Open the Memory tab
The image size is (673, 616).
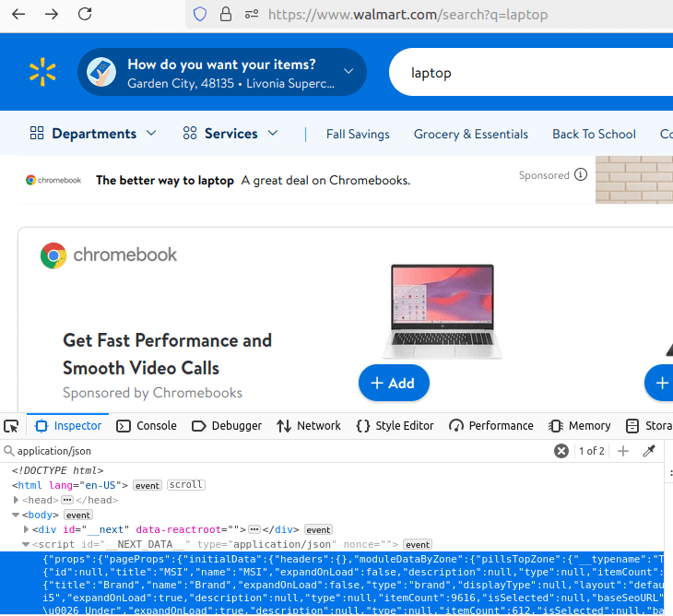[x=579, y=426]
